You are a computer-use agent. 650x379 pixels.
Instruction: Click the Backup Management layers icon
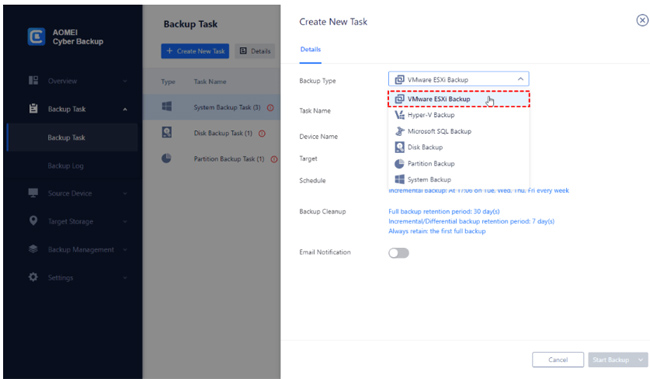pyautogui.click(x=33, y=249)
